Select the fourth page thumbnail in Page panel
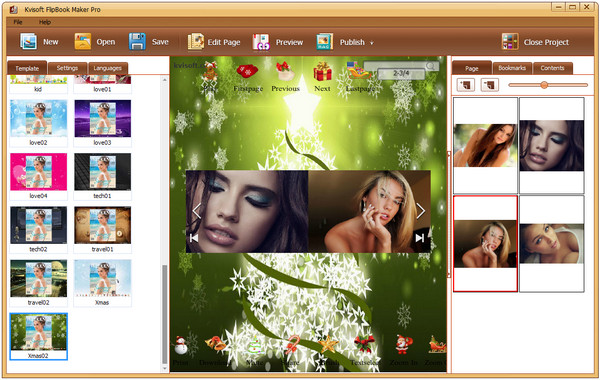 point(552,244)
